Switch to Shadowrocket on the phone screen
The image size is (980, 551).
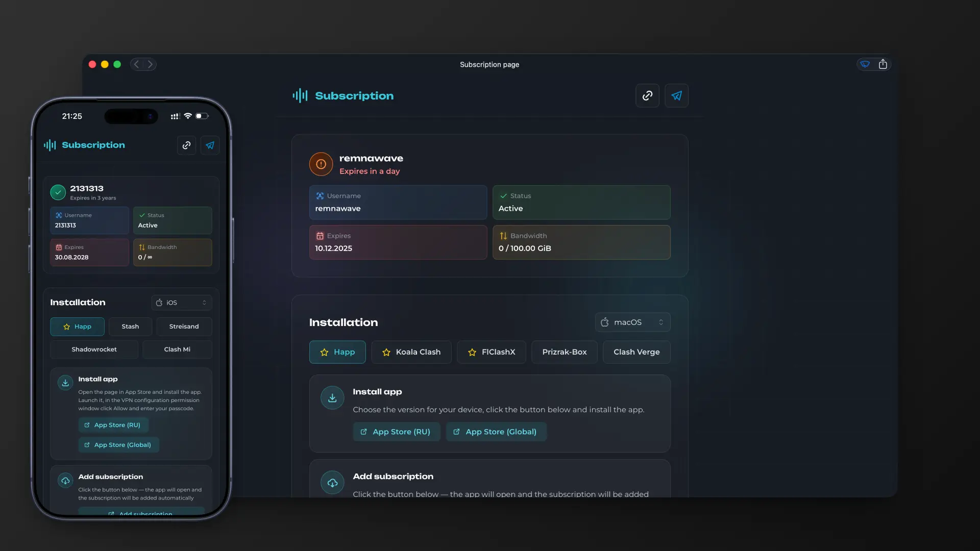pyautogui.click(x=93, y=349)
